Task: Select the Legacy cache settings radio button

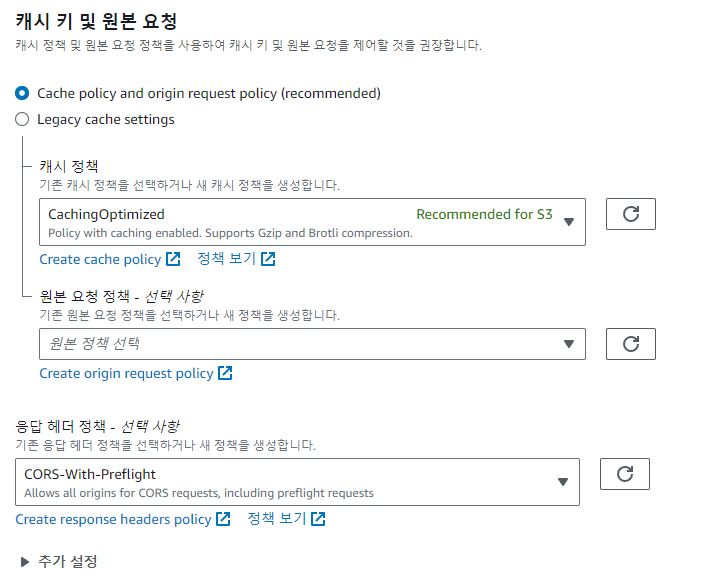Action: click(x=22, y=120)
